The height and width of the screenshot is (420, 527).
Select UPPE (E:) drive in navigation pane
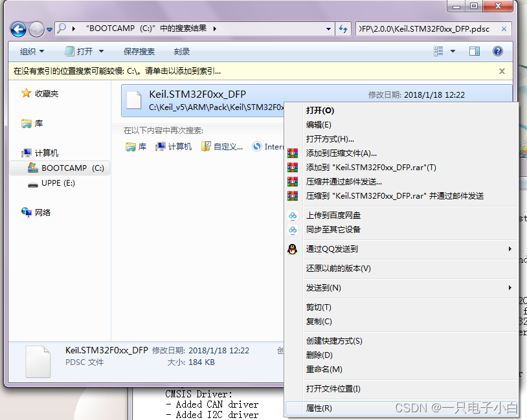click(x=51, y=183)
